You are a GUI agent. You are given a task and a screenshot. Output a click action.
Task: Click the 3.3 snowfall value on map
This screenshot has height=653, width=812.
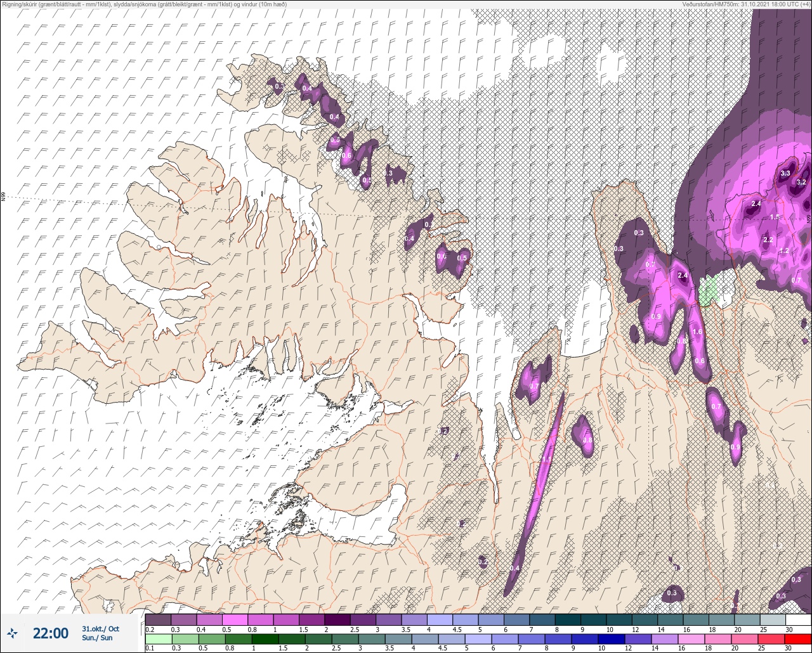point(785,173)
